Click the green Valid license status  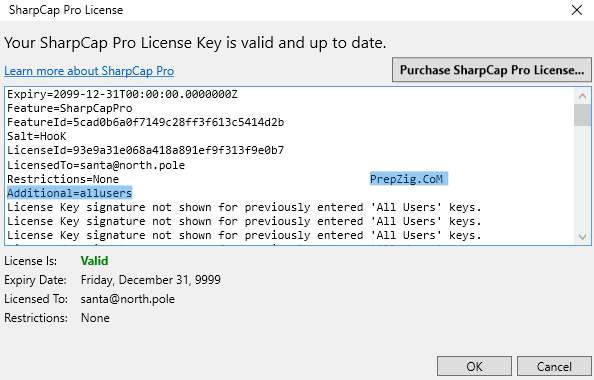coord(94,261)
